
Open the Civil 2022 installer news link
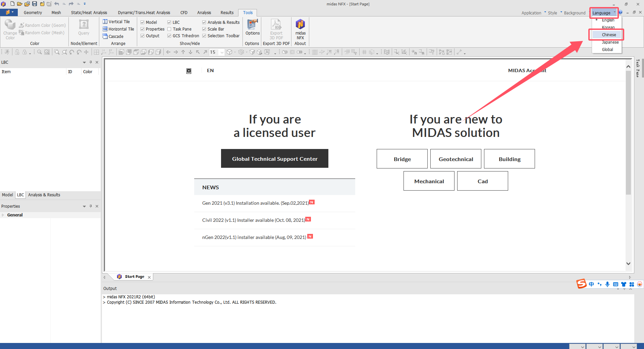254,220
